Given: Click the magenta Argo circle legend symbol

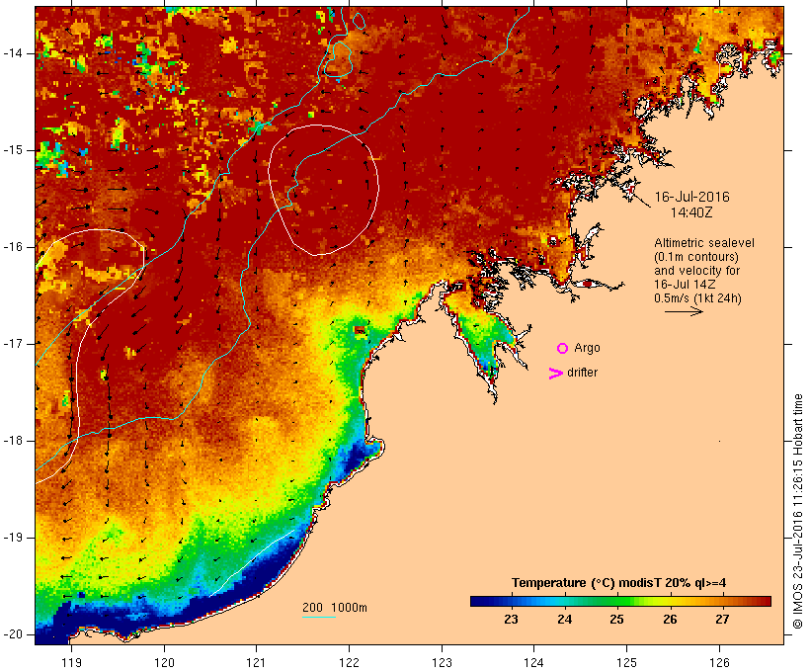Looking at the screenshot, I should pos(563,349).
